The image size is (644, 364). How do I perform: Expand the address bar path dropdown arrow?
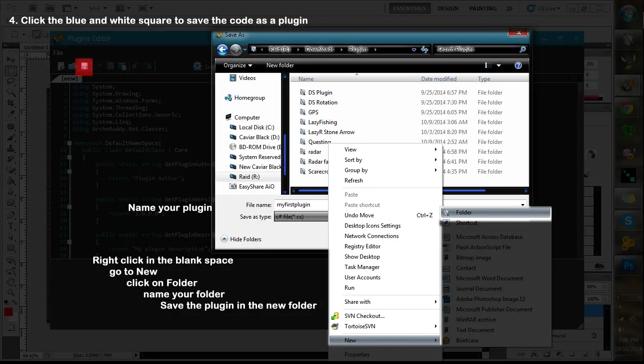coord(414,49)
